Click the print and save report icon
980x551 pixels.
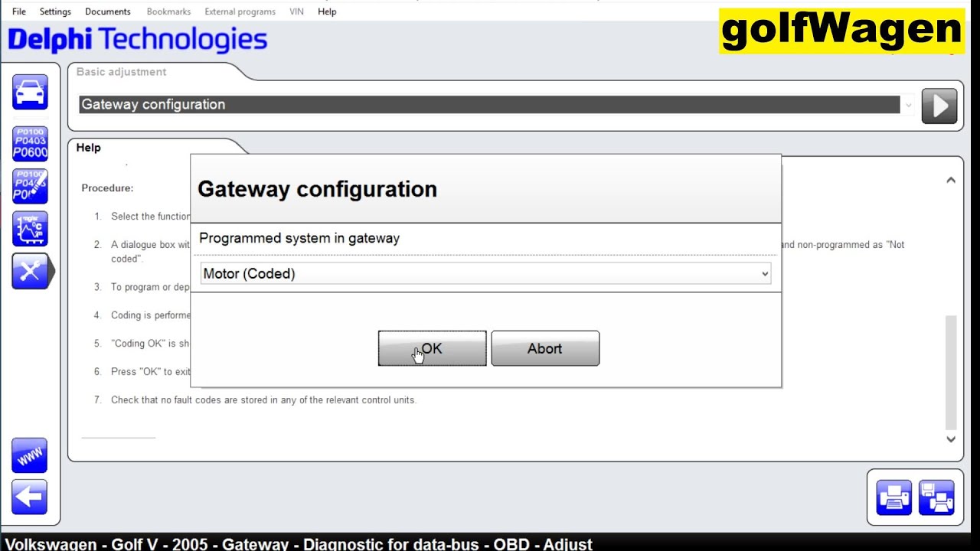pos(936,498)
